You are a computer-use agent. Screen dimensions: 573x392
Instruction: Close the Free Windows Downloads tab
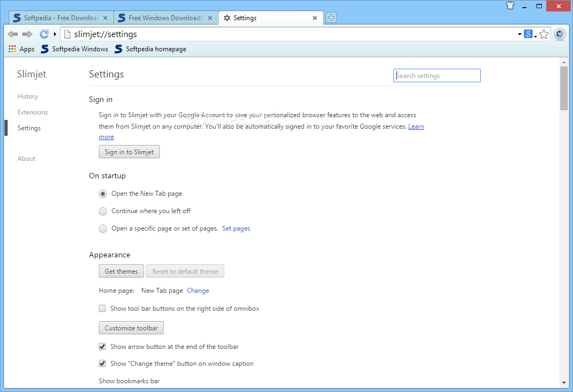tap(210, 18)
